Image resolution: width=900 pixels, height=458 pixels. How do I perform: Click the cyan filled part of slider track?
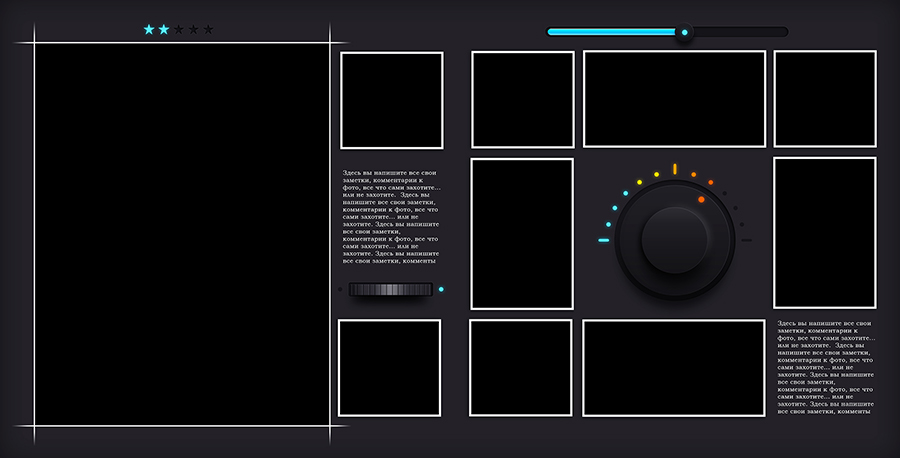click(612, 32)
